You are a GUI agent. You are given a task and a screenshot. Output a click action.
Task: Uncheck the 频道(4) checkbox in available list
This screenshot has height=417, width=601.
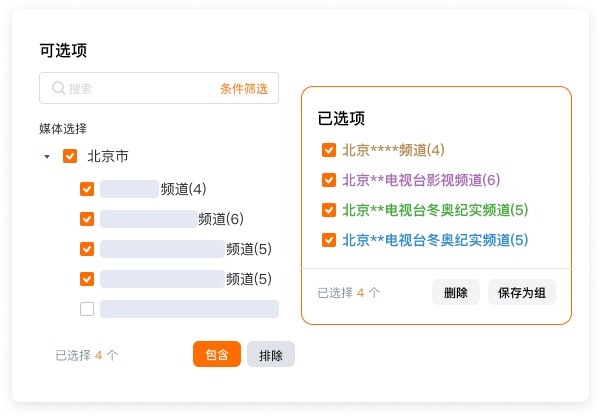[87, 189]
